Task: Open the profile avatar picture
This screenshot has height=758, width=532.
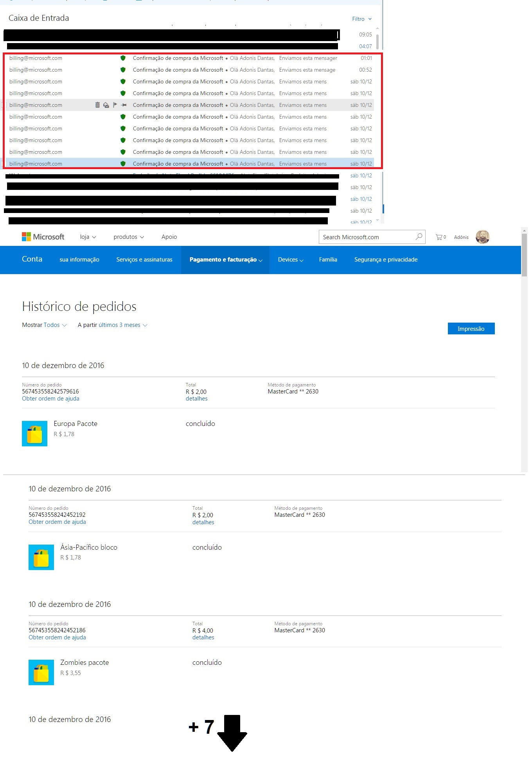Action: (x=482, y=237)
